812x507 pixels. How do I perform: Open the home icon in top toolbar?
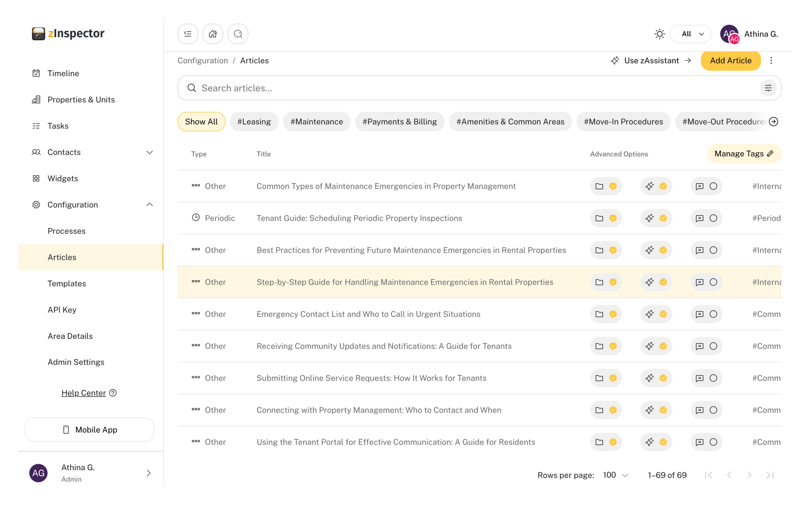click(x=213, y=34)
